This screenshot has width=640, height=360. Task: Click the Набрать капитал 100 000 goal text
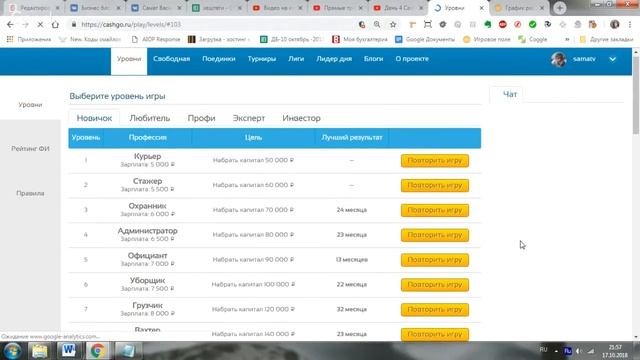click(253, 284)
